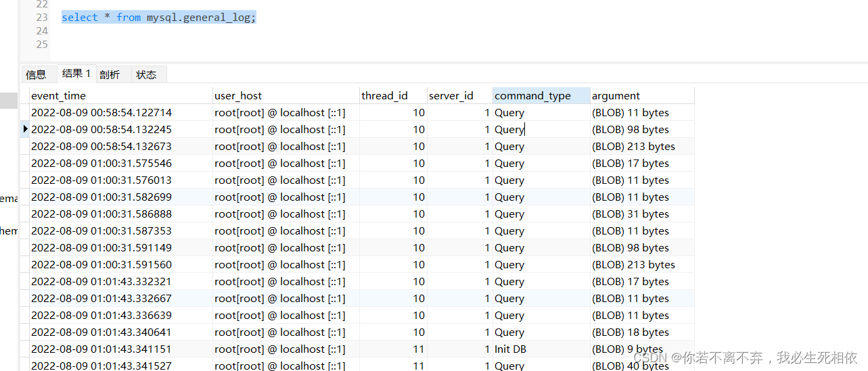Image resolution: width=868 pixels, height=371 pixels.
Task: Click the server_id column header
Action: [460, 95]
